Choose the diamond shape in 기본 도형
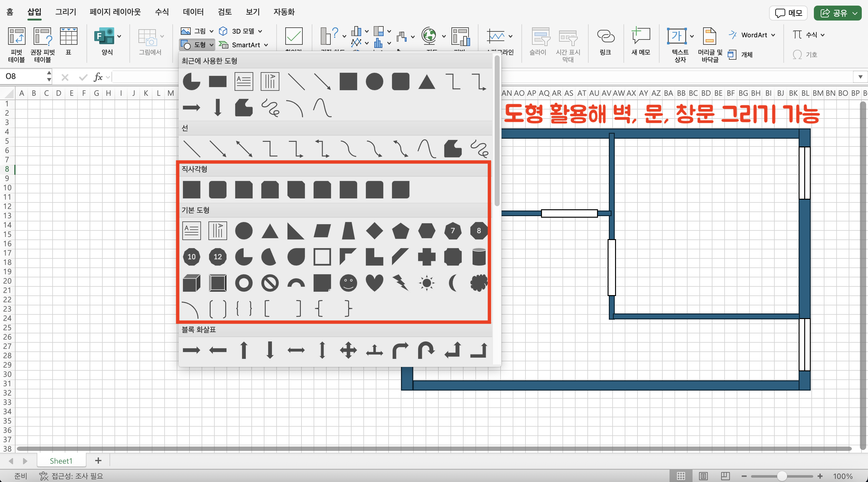 (374, 231)
